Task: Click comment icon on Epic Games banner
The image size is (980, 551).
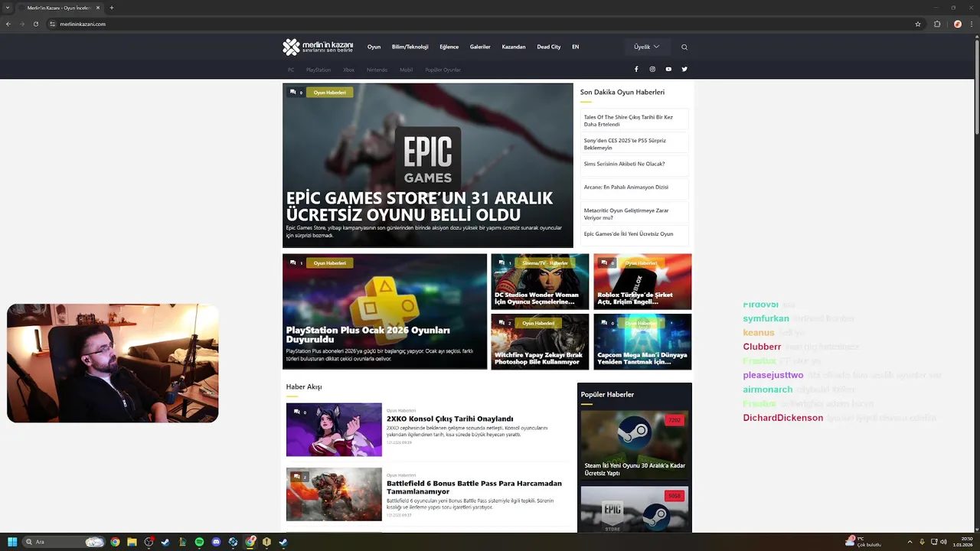Action: click(x=293, y=93)
